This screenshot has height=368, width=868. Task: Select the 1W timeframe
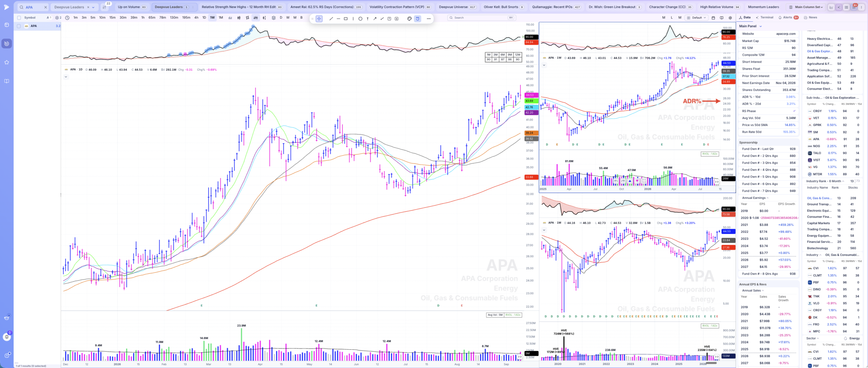coord(212,18)
